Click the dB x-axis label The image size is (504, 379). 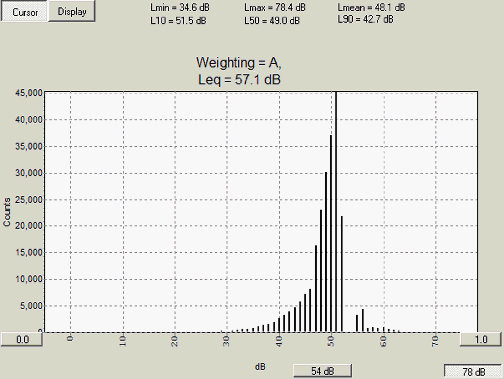pyautogui.click(x=260, y=367)
